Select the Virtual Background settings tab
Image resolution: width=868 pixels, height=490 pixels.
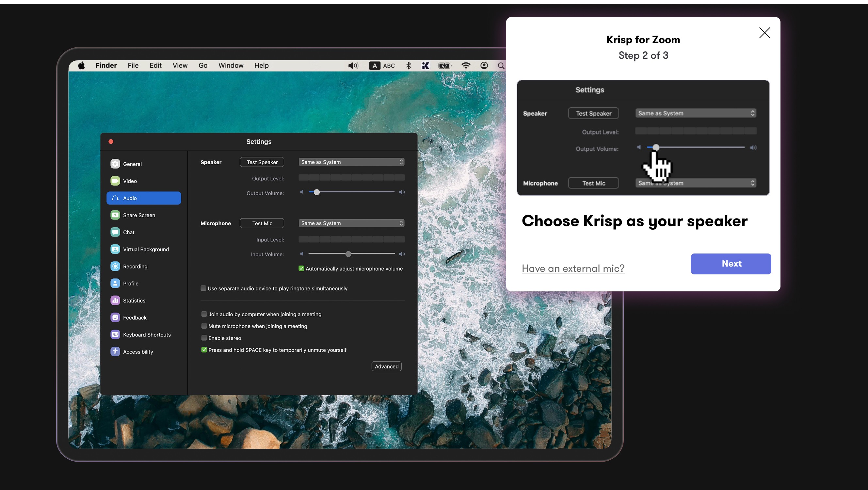tap(144, 249)
